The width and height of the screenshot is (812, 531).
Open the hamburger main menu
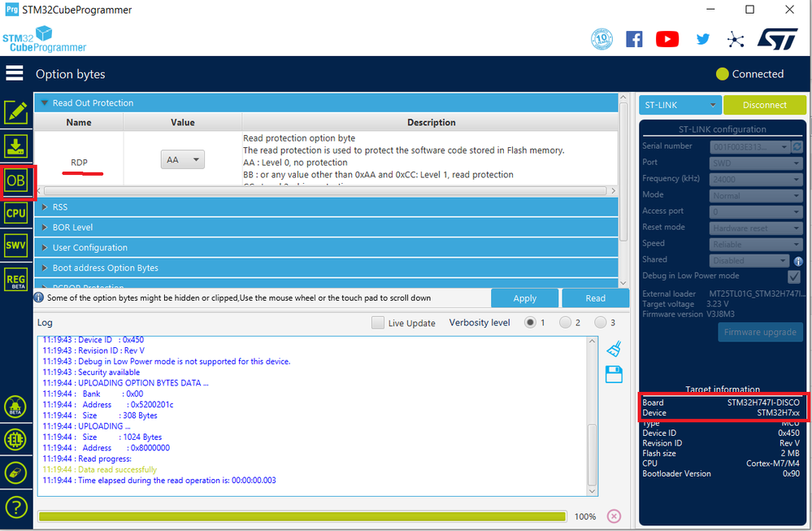click(x=15, y=73)
